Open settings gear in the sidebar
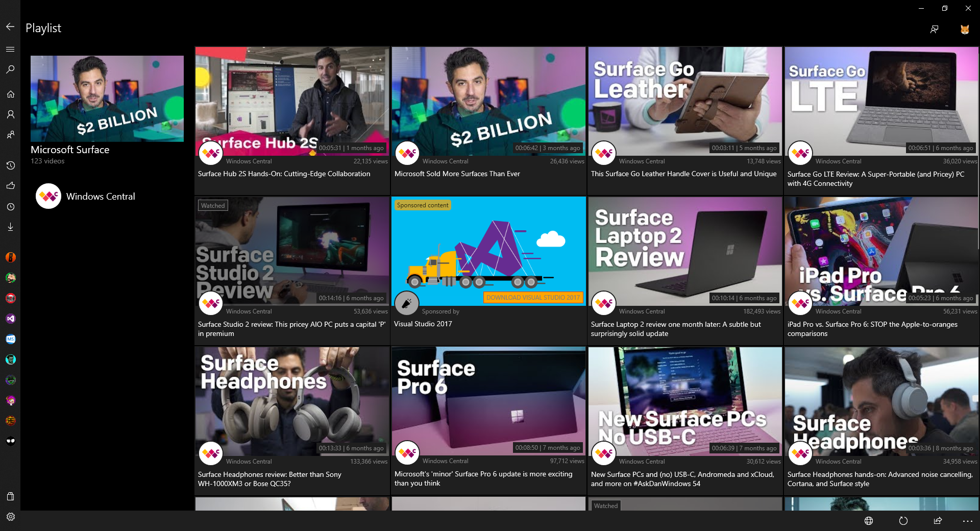This screenshot has height=531, width=980. point(10,517)
